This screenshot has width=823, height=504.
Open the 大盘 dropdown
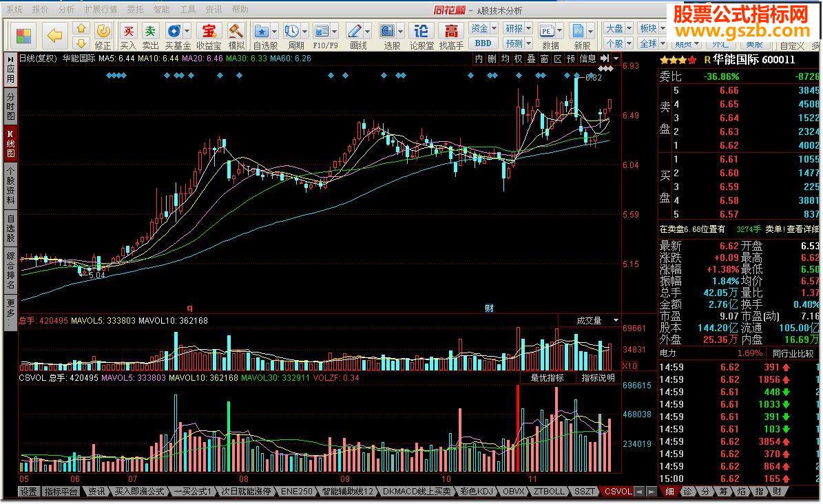click(x=618, y=28)
